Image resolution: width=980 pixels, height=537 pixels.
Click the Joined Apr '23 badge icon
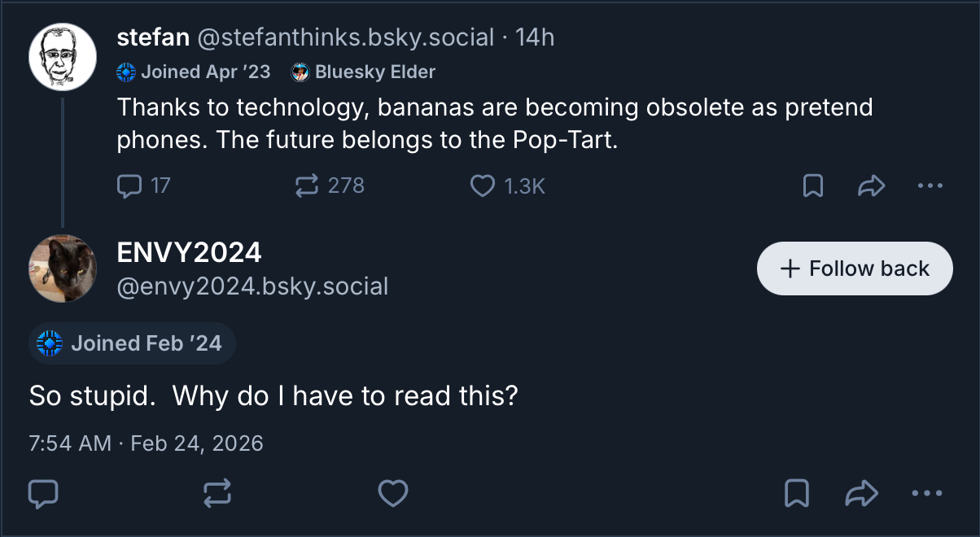click(126, 72)
